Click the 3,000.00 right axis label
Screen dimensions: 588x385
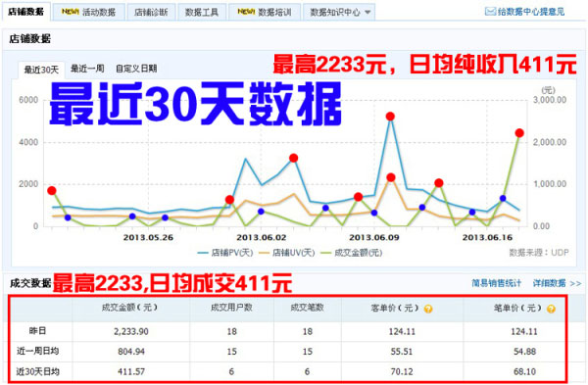click(x=550, y=100)
